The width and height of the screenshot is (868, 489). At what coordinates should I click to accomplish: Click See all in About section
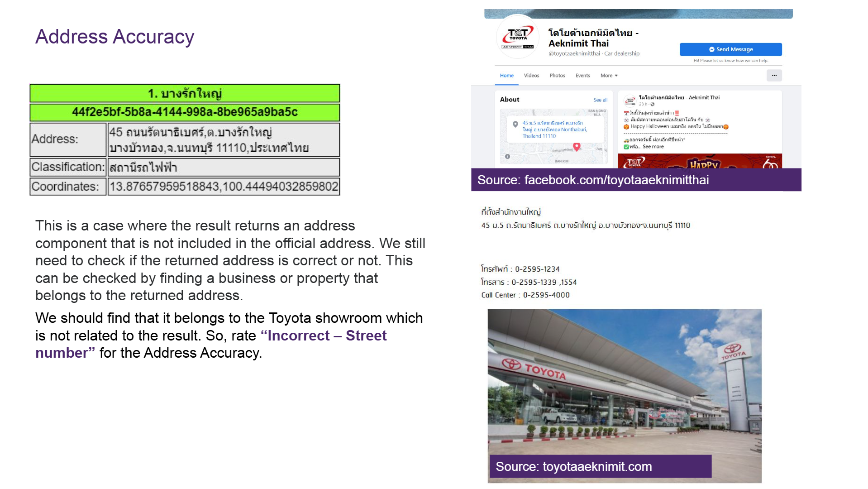tap(600, 100)
